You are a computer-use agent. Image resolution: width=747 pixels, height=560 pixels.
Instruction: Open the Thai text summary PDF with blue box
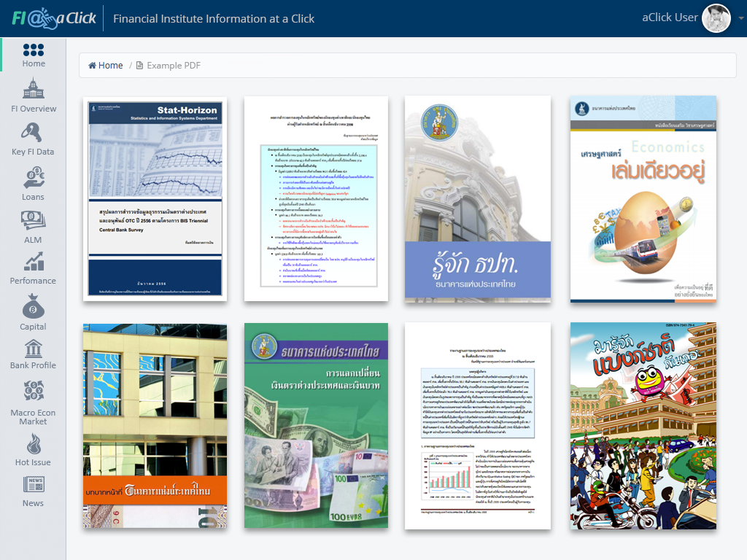point(316,199)
